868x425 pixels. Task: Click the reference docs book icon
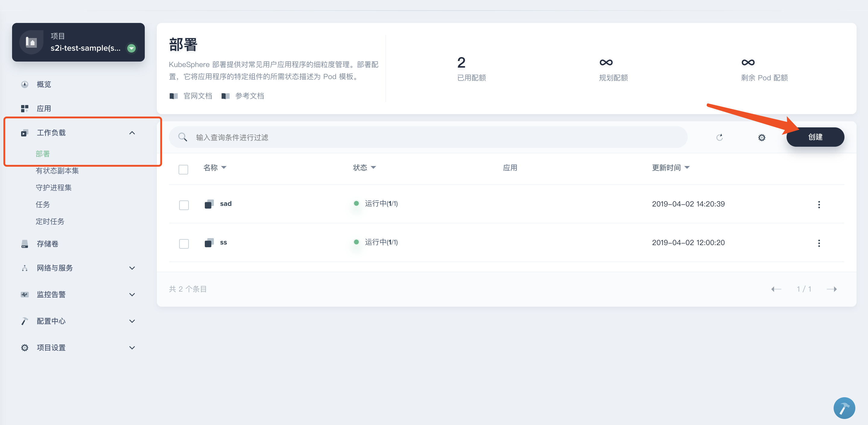[x=225, y=96]
